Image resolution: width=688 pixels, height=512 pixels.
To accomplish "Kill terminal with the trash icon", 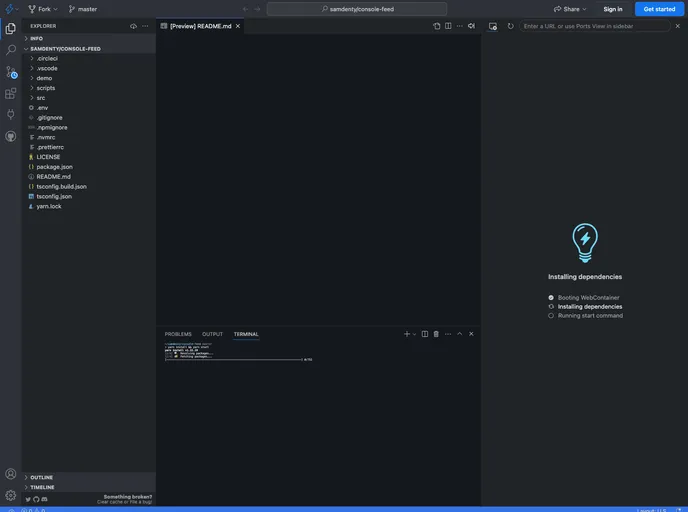I will click(x=436, y=334).
